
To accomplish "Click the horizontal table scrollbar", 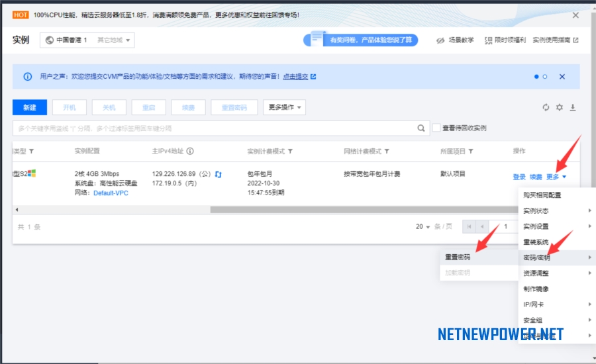I will 364,210.
